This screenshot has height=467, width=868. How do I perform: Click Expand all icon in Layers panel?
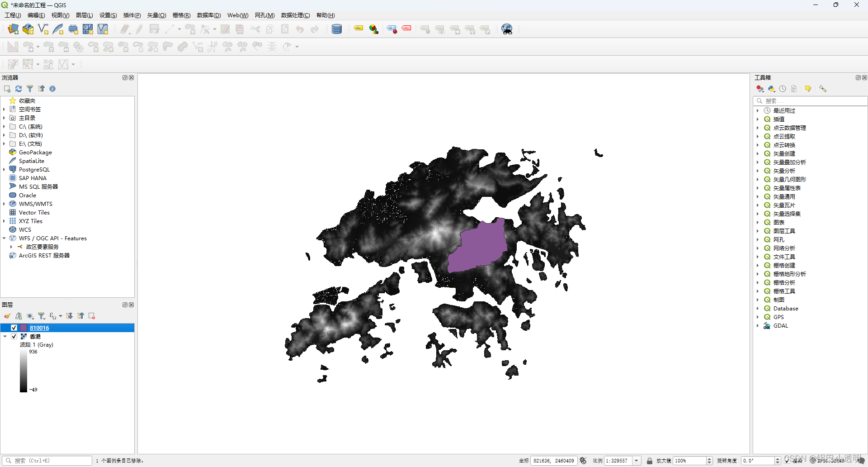point(70,316)
